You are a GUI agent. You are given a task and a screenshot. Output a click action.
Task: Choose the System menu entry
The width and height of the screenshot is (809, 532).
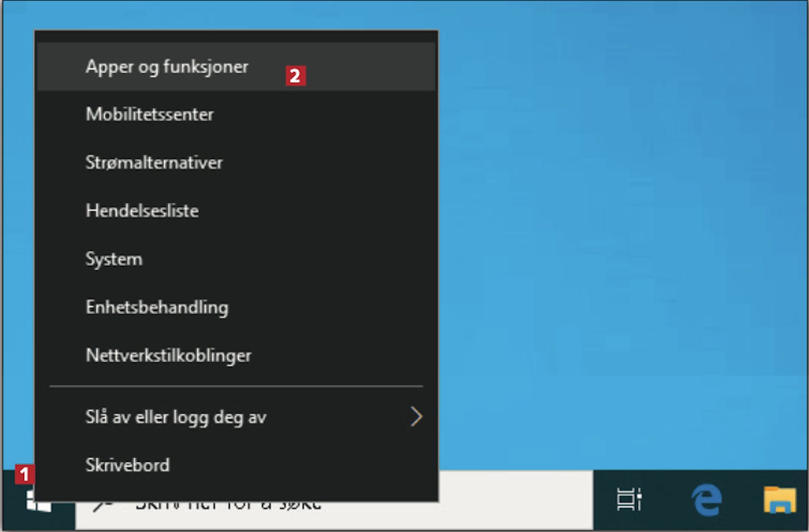coord(236,259)
